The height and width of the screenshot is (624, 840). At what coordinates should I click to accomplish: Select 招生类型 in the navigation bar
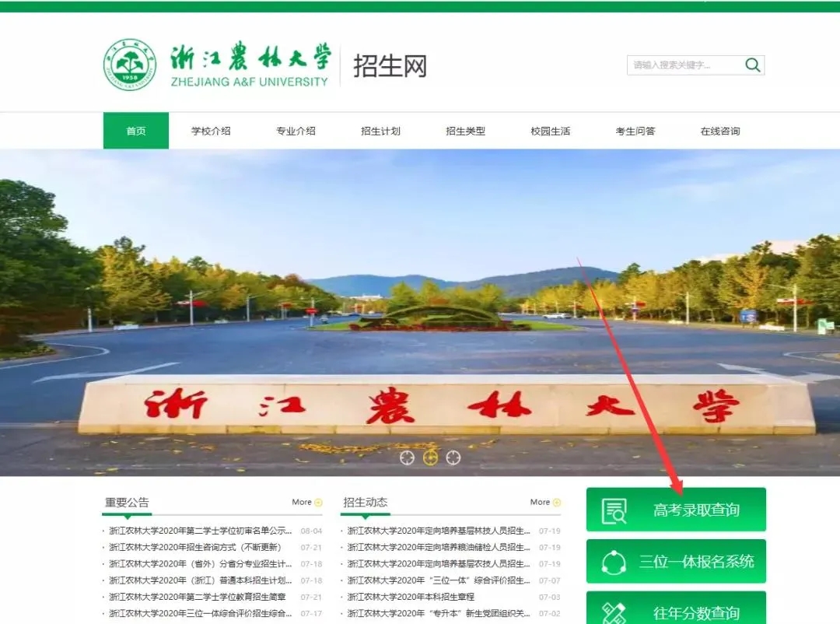point(466,131)
